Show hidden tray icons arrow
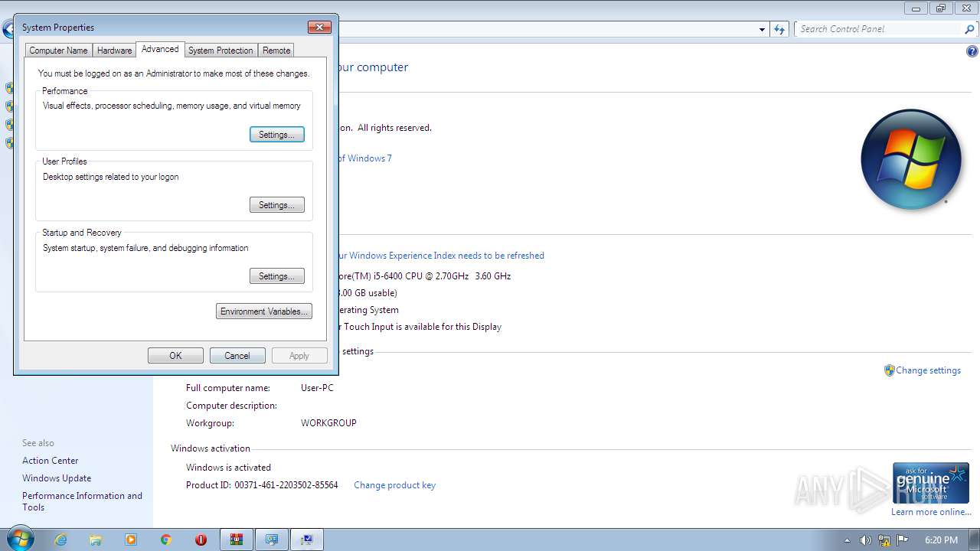Image resolution: width=980 pixels, height=551 pixels. [x=847, y=540]
